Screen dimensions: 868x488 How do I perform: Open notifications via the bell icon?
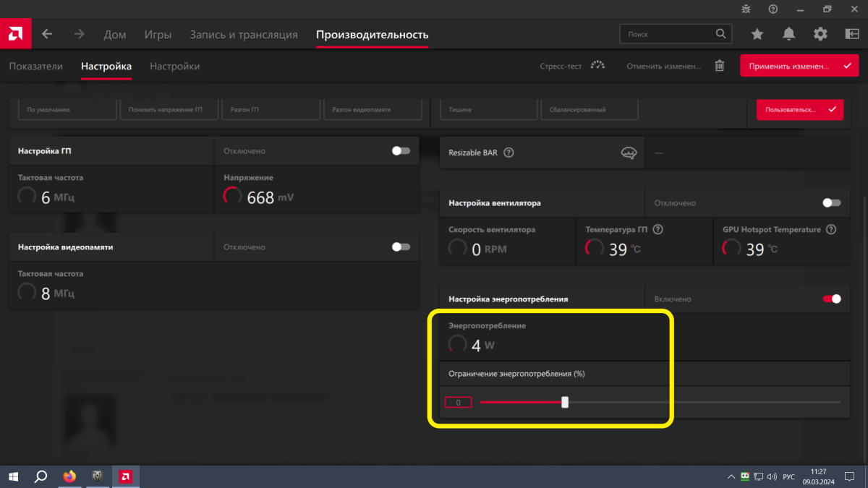[788, 34]
